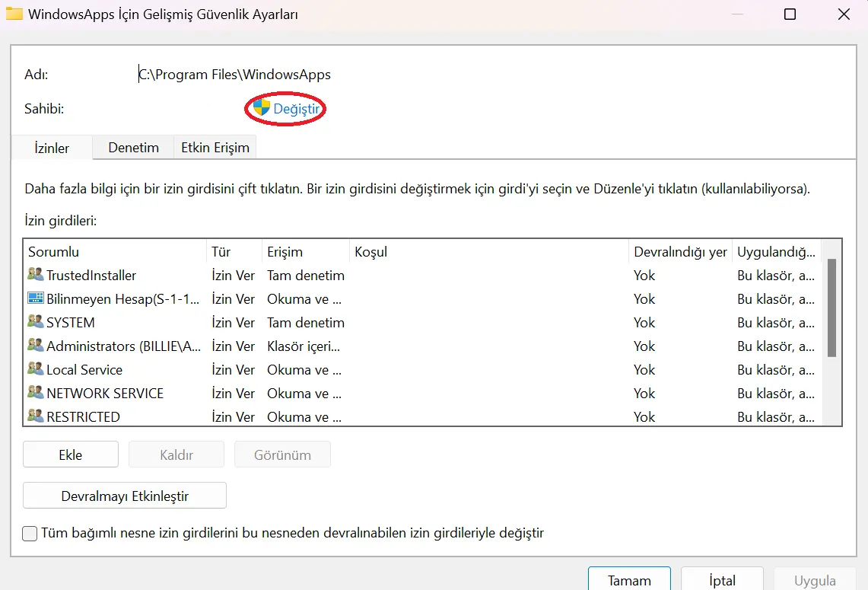Click the folder icon in title bar

[14, 13]
